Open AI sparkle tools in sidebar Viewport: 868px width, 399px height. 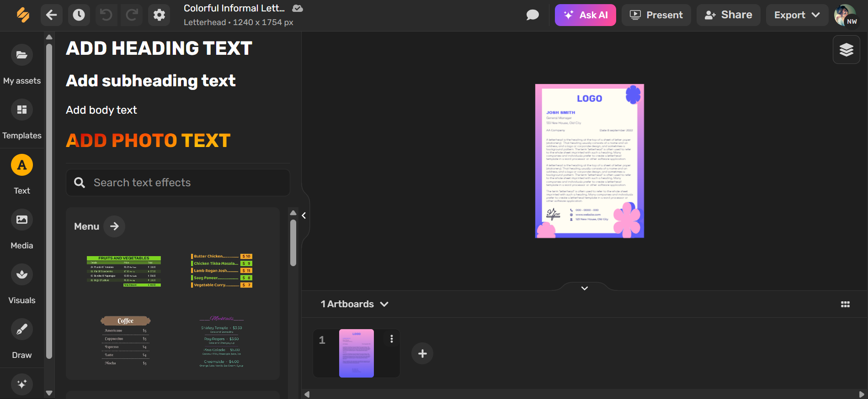tap(22, 384)
